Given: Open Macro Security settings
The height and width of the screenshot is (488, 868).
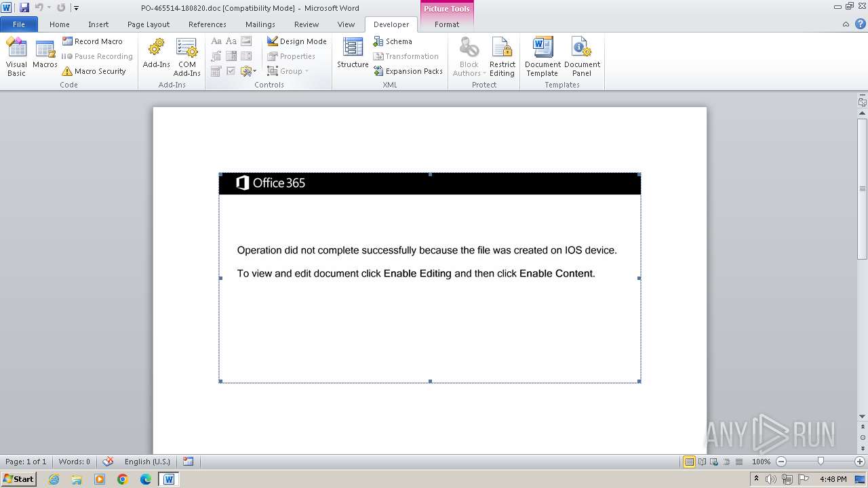Looking at the screenshot, I should tap(94, 71).
